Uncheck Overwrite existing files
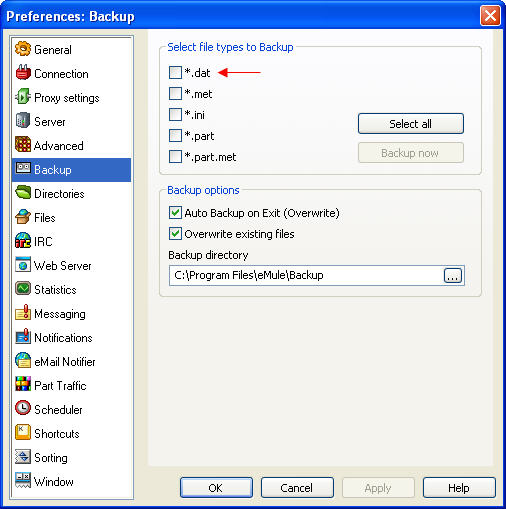Image resolution: width=506 pixels, height=509 pixels. [175, 234]
